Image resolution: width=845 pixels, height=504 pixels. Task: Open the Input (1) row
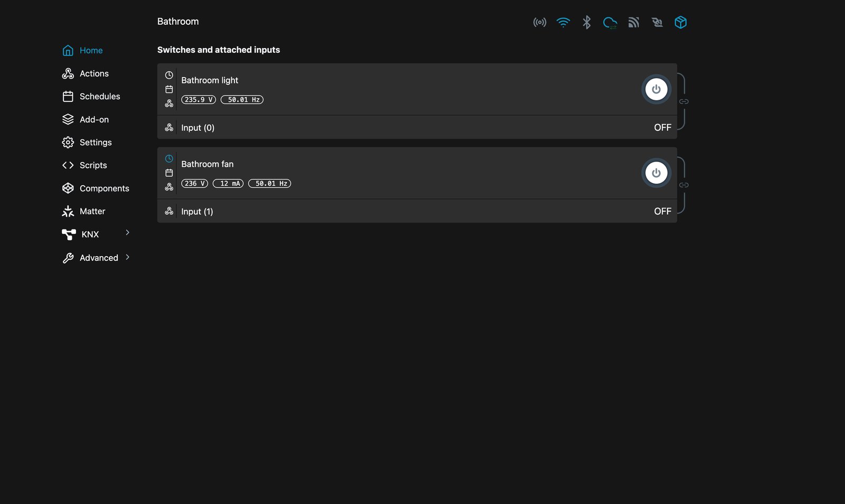[x=417, y=211]
